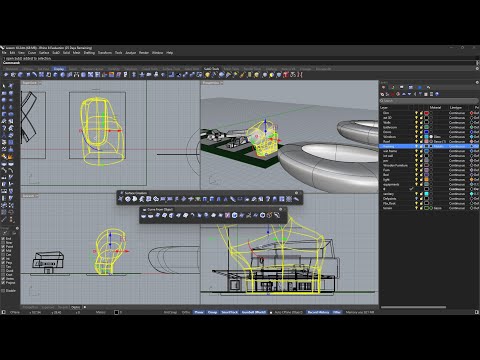Click the New Layer icon in layer panel
The width and height of the screenshot is (480, 360).
(x=383, y=94)
